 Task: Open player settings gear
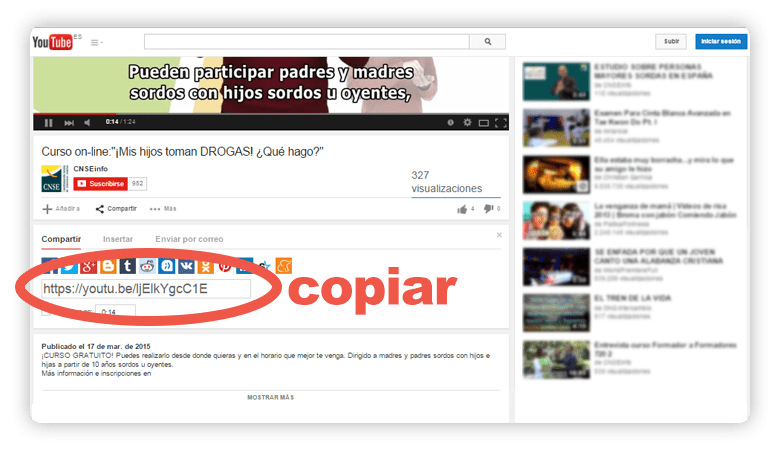(x=467, y=122)
